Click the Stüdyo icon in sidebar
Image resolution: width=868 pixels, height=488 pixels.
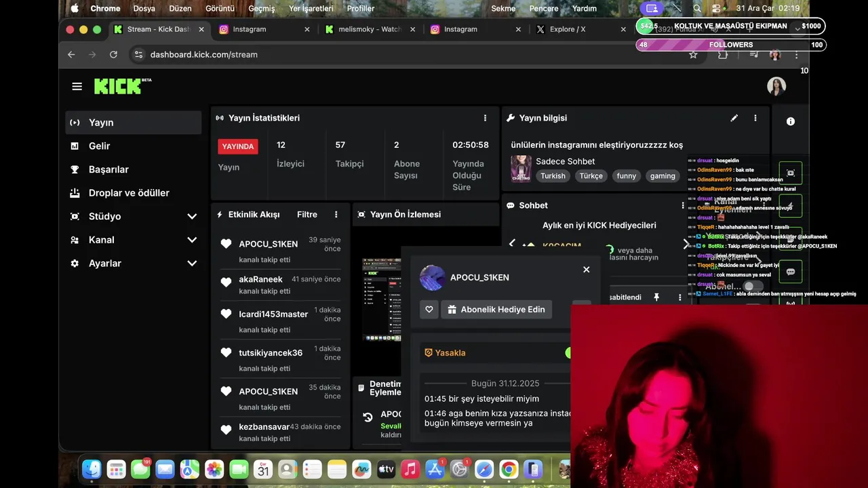(x=75, y=216)
